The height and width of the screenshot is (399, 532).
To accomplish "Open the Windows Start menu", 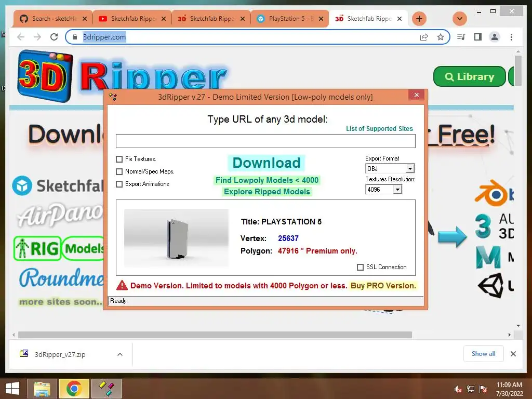I will (12, 389).
